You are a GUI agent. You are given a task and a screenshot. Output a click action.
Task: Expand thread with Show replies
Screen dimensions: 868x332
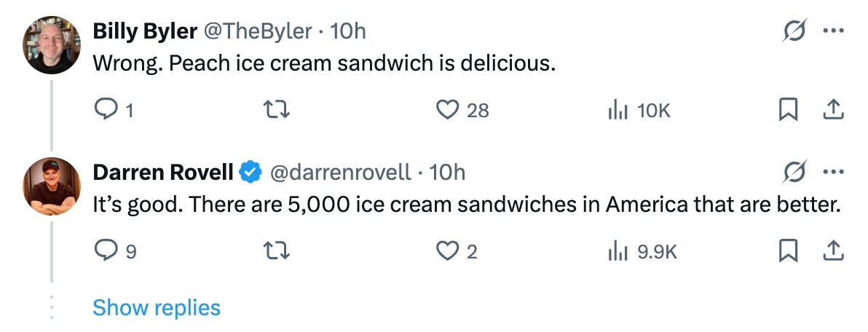click(x=157, y=307)
